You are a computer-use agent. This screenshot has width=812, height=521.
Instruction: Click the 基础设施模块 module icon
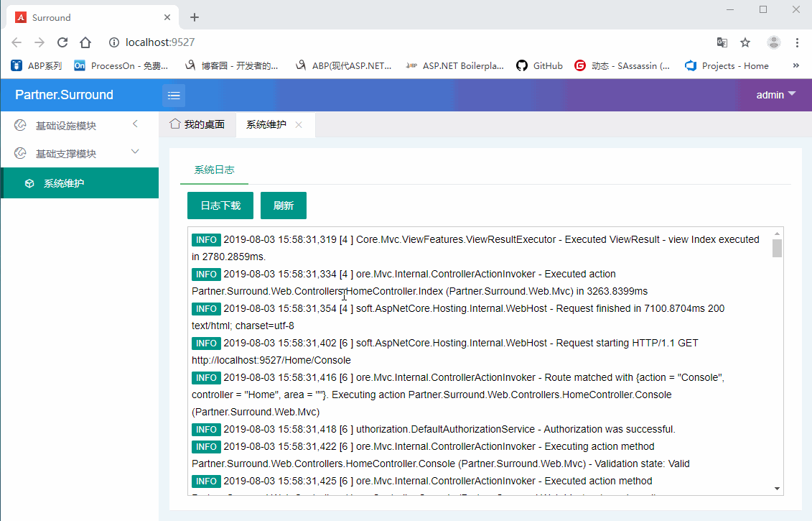pyautogui.click(x=20, y=125)
